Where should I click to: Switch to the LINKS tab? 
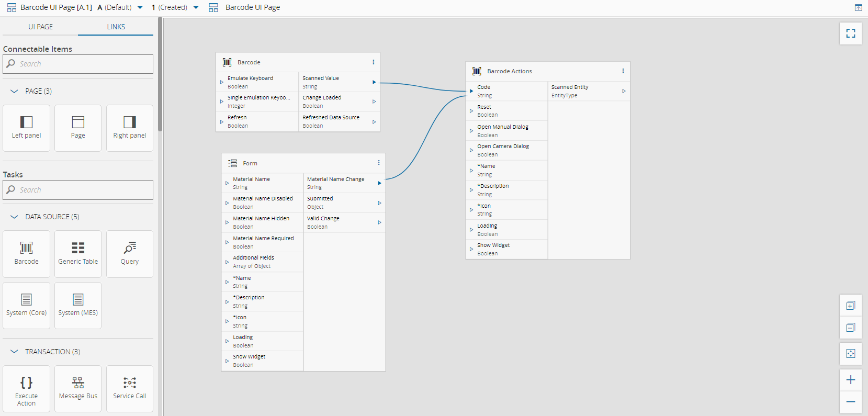point(116,27)
